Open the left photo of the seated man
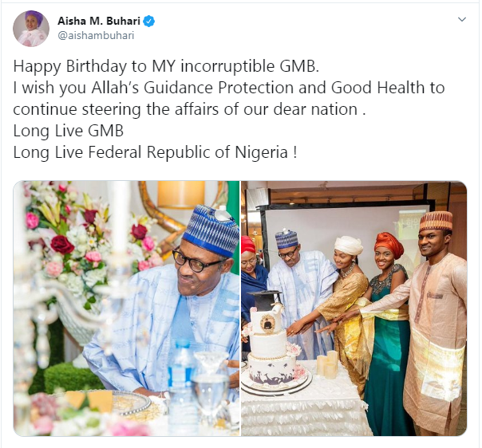Screen dimensions: 482x448 pyautogui.click(x=126, y=308)
